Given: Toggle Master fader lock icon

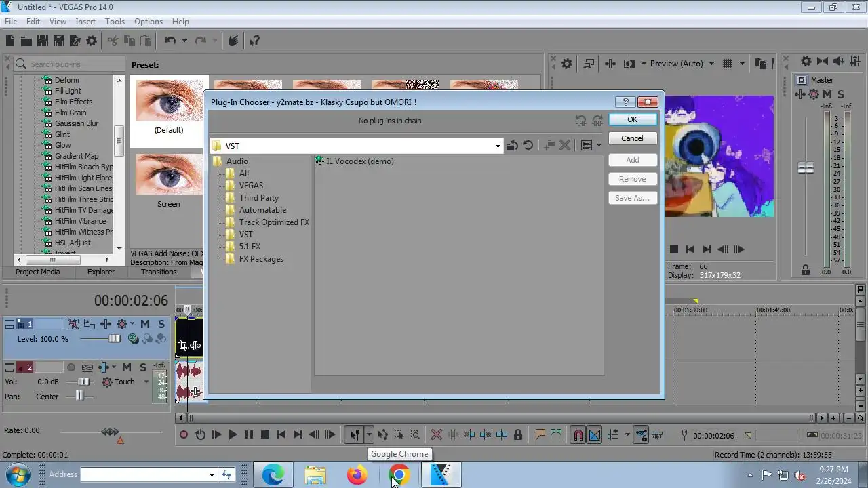Looking at the screenshot, I should [806, 270].
